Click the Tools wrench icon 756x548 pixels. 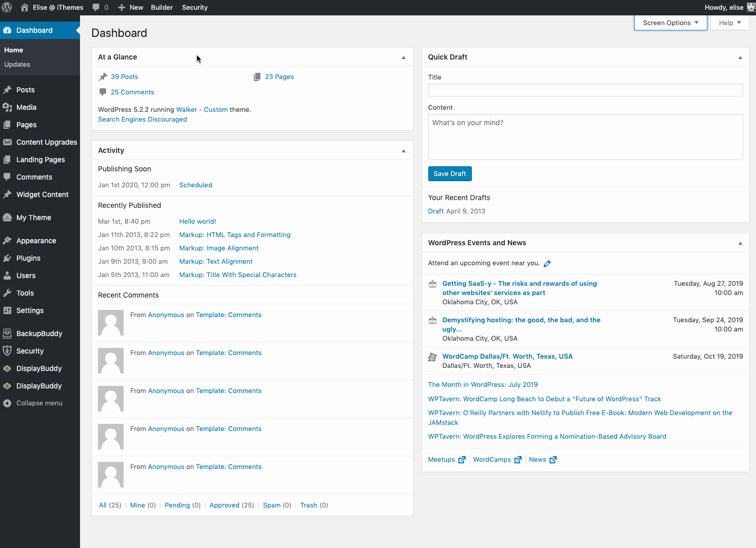pos(7,293)
